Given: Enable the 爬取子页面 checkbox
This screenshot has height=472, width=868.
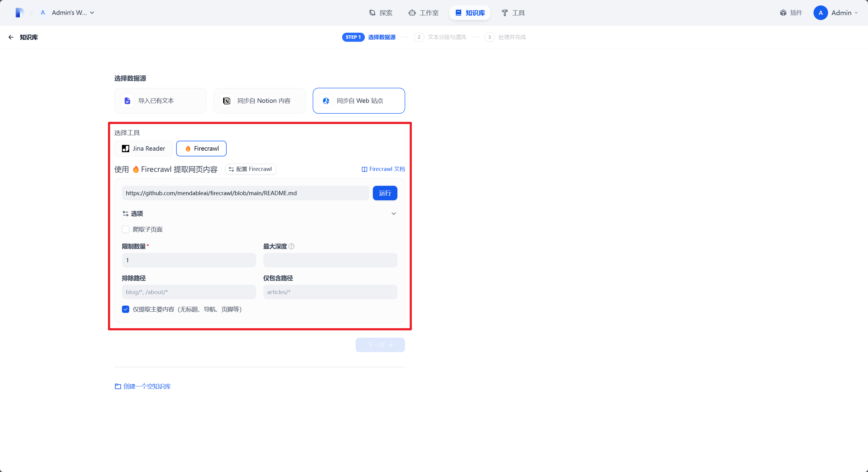Looking at the screenshot, I should pos(126,229).
